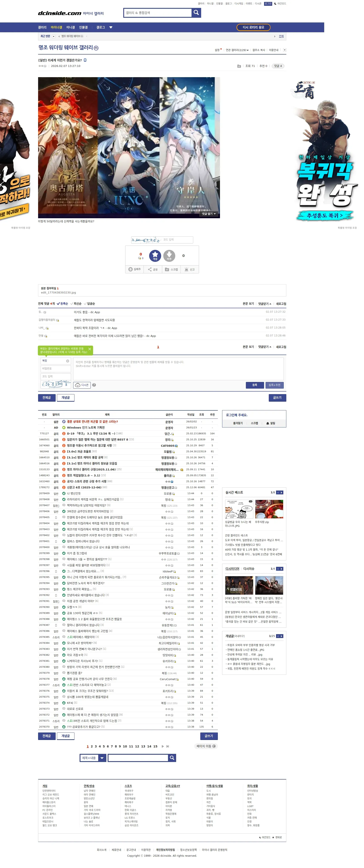The width and height of the screenshot is (364, 868).
Task: Open 알림 bell notifications in login box
Action: coord(270,423)
